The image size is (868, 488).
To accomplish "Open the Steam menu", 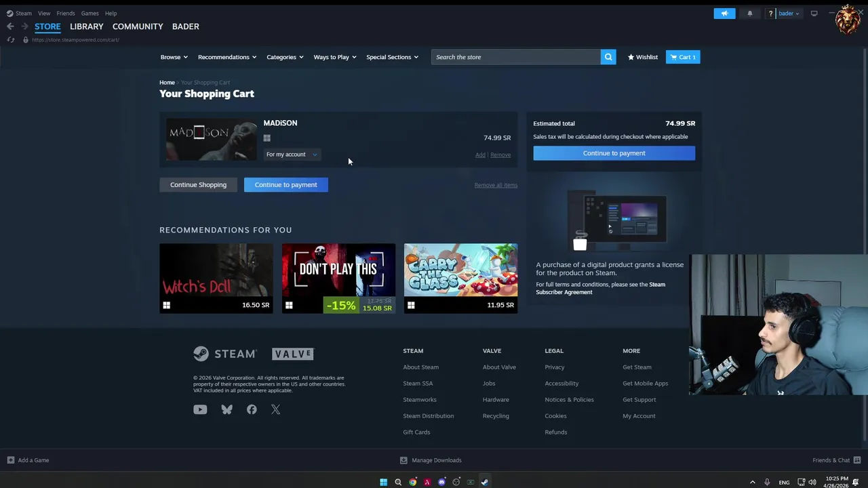I will [24, 14].
